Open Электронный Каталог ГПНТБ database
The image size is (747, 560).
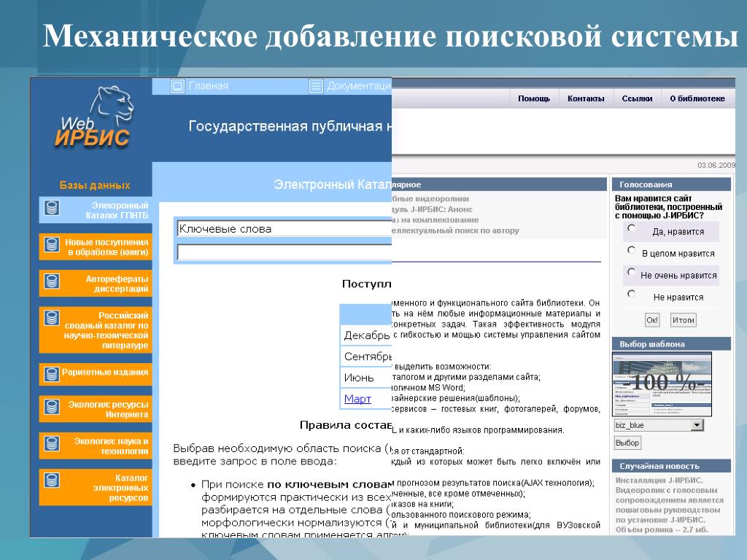click(x=96, y=210)
